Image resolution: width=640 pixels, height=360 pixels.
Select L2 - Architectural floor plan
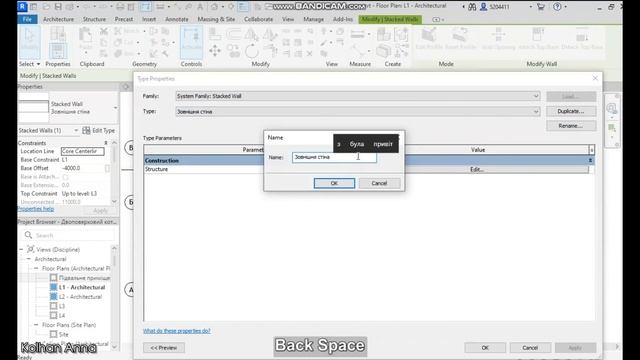coord(80,297)
